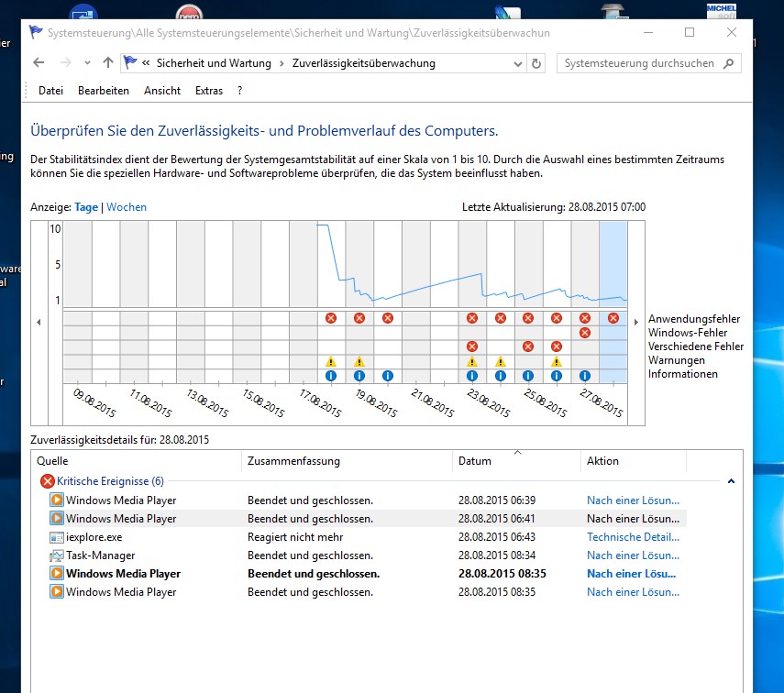784x693 pixels.
Task: Click the breadcrumb double-chevron in address bar
Action: [x=146, y=63]
